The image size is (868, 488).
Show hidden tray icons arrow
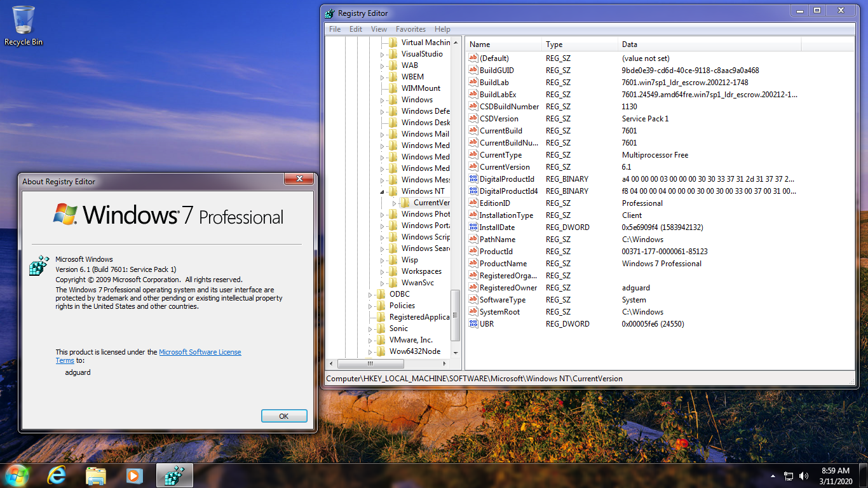[x=773, y=475]
